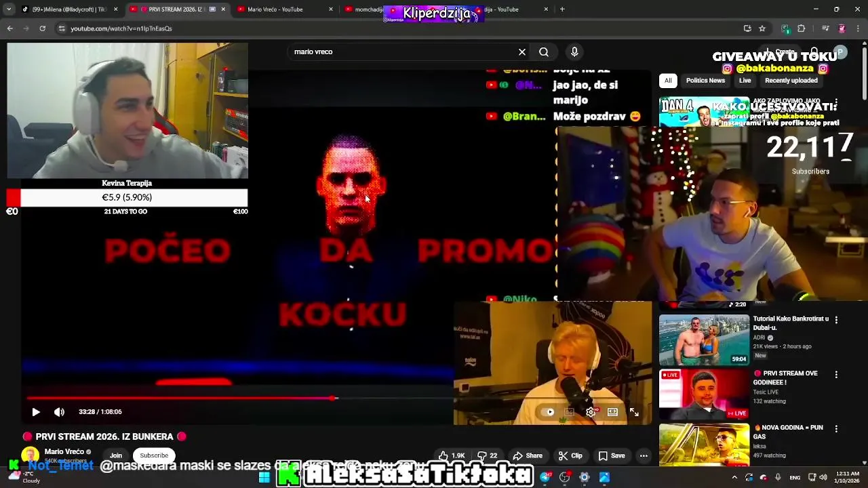Reload the YouTube page
Screen dimensions: 868x488
click(x=42, y=28)
